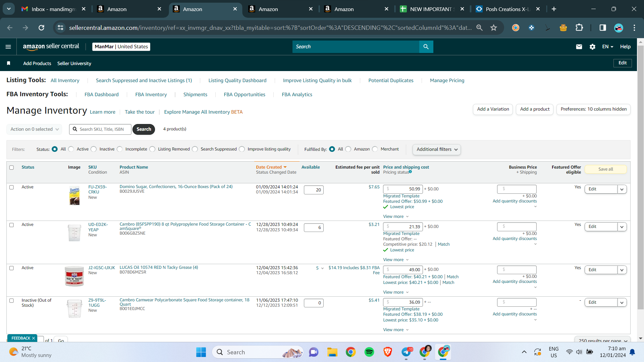Open Action on 0 selected dropdown
644x362 pixels.
34,129
